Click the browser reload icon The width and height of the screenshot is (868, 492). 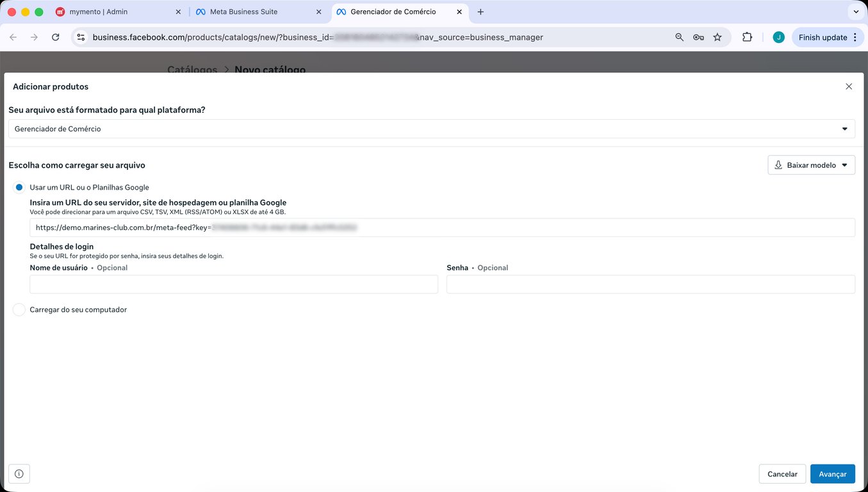pos(56,37)
